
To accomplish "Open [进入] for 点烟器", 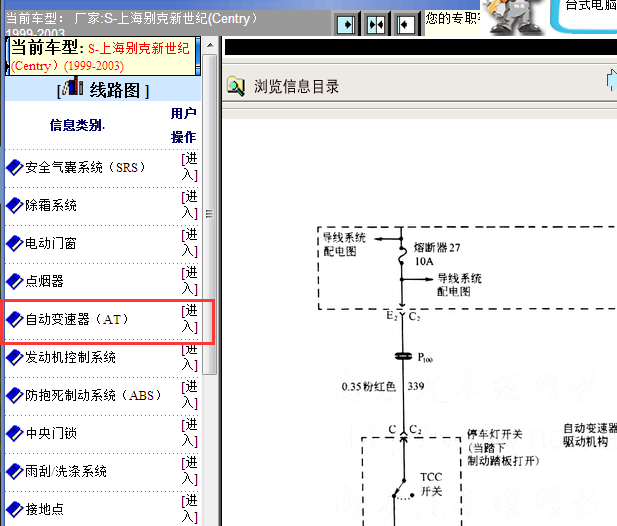I will 189,281.
